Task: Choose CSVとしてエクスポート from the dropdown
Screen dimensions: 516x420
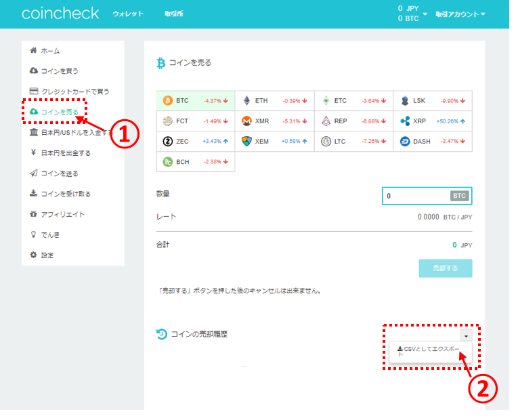Action: [430, 352]
